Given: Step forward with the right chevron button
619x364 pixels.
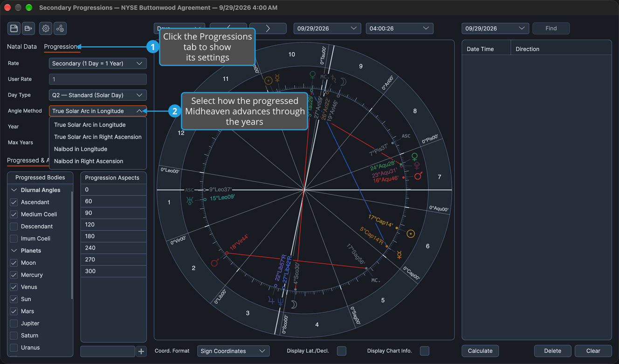Looking at the screenshot, I should click(268, 28).
